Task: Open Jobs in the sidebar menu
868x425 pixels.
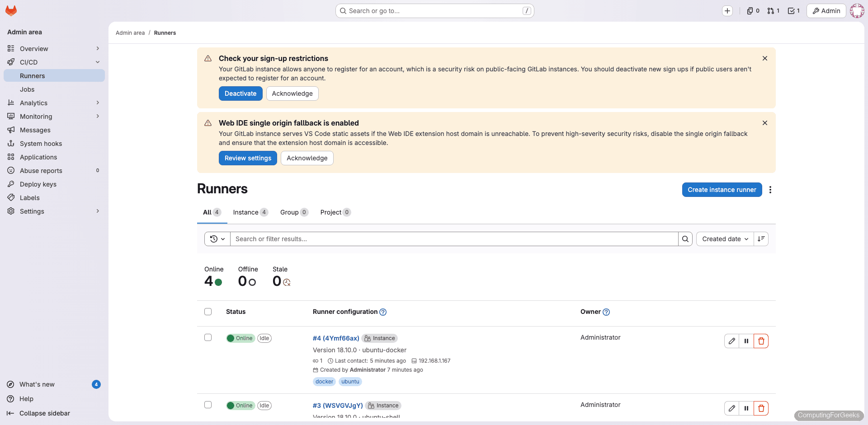Action: (27, 89)
